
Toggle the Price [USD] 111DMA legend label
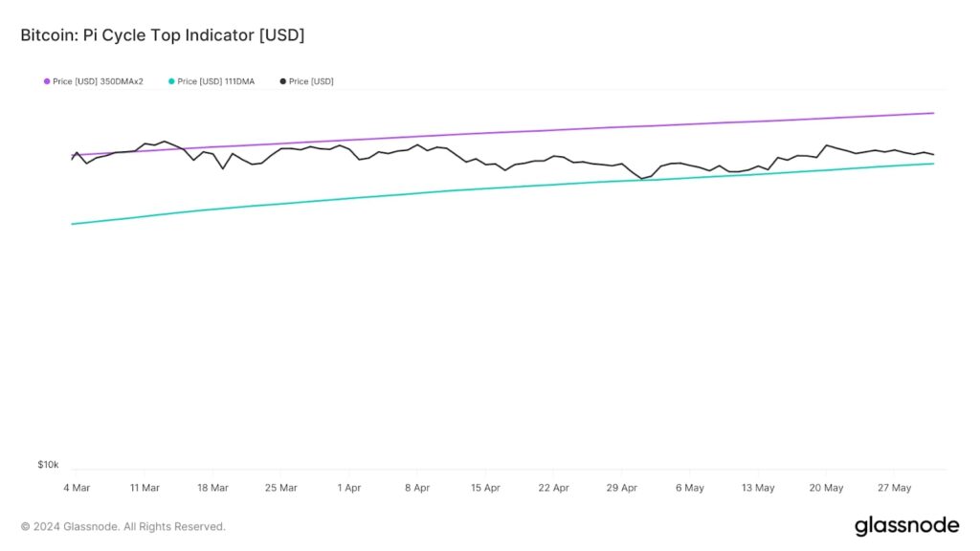216,81
